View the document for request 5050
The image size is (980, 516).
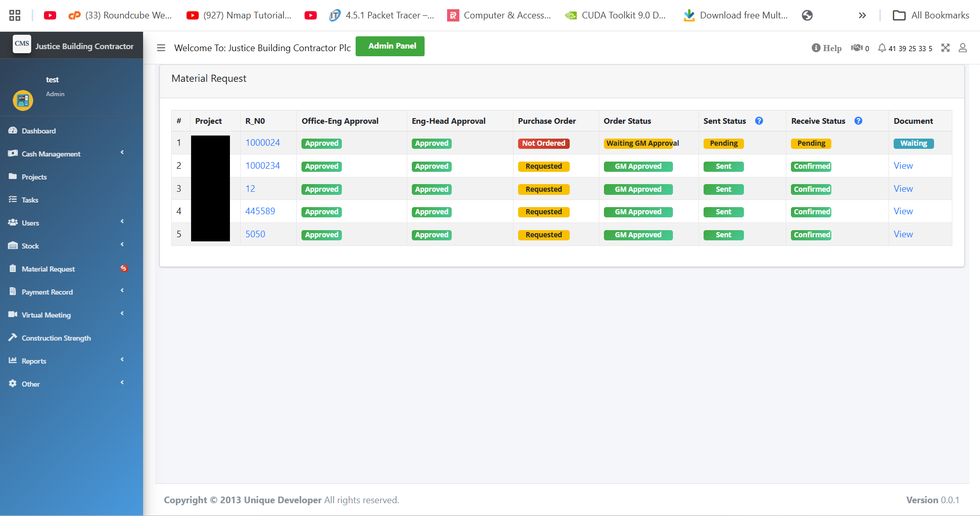[903, 234]
